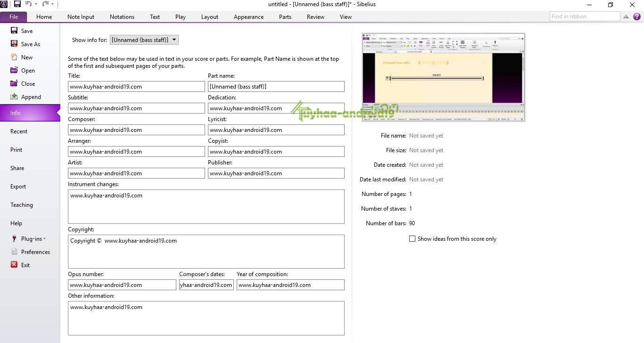Collapse the ribbon with the up arrow
Viewport: 644px width, 343px height.
click(626, 16)
